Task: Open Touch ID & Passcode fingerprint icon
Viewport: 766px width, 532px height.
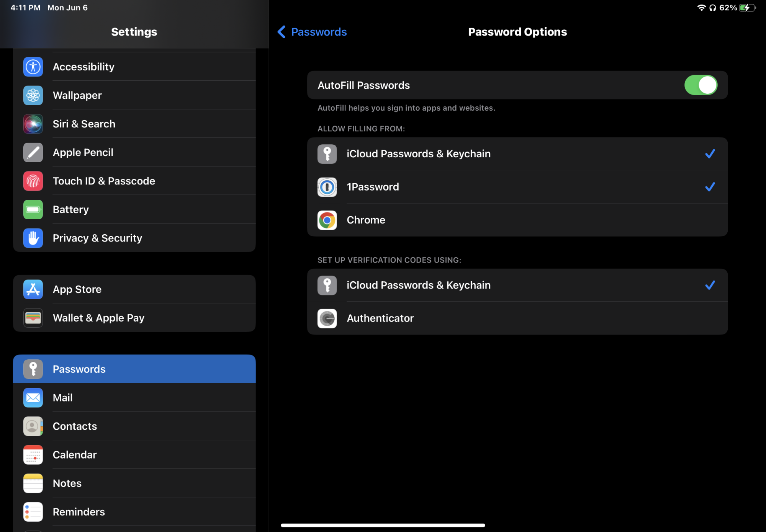Action: click(33, 181)
